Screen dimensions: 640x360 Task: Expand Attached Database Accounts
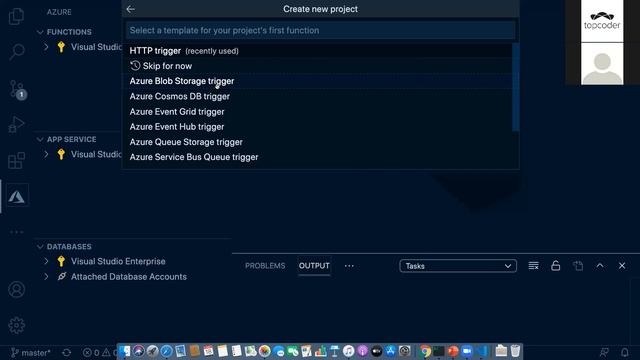[46, 276]
